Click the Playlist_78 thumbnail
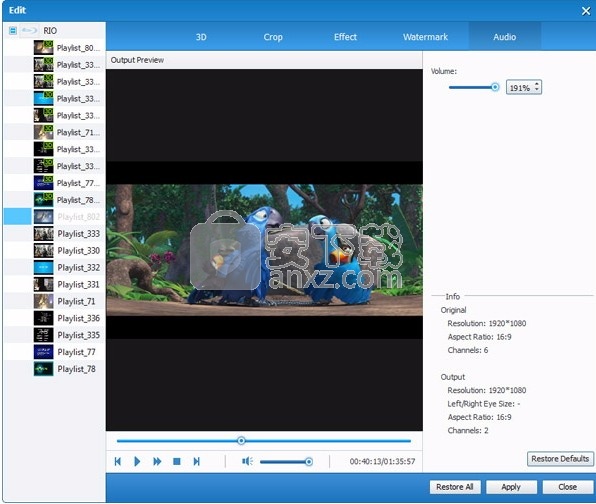 tap(43, 369)
